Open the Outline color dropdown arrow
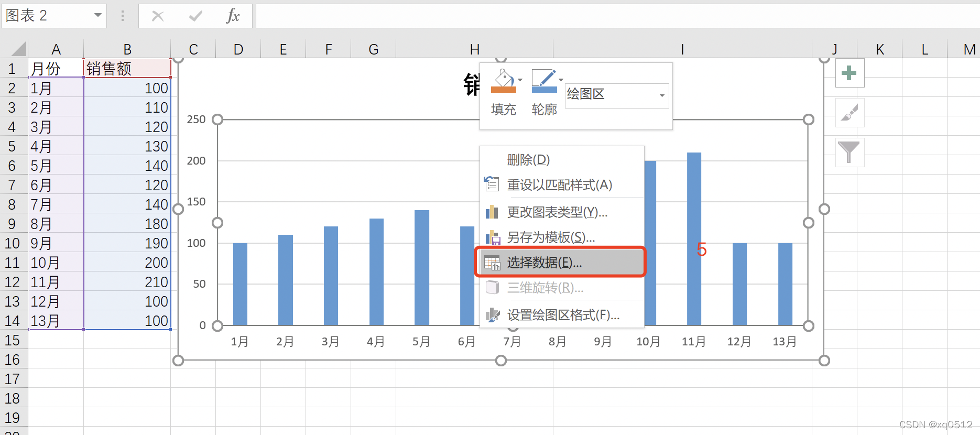The width and height of the screenshot is (980, 435). tap(561, 80)
